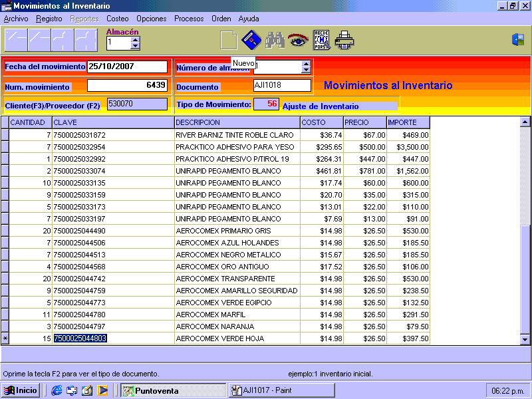Click the alphabetical sort icon
The image size is (532, 399).
click(321, 41)
